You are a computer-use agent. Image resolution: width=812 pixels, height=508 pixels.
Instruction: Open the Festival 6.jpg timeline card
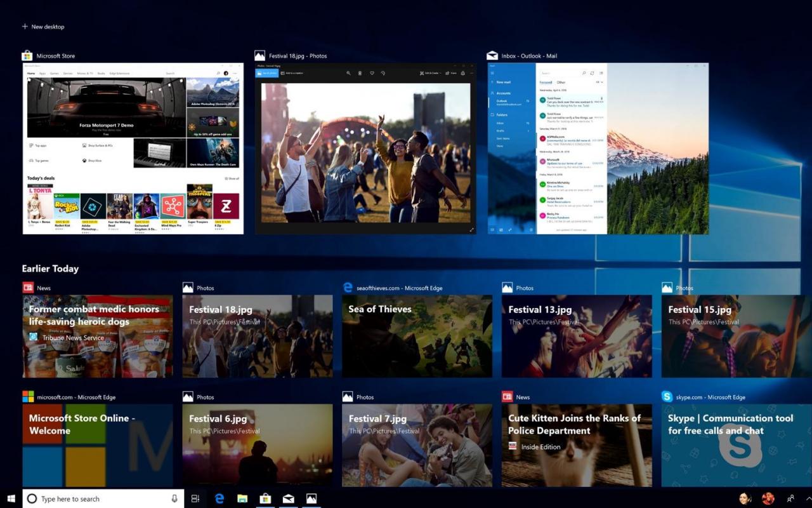258,445
